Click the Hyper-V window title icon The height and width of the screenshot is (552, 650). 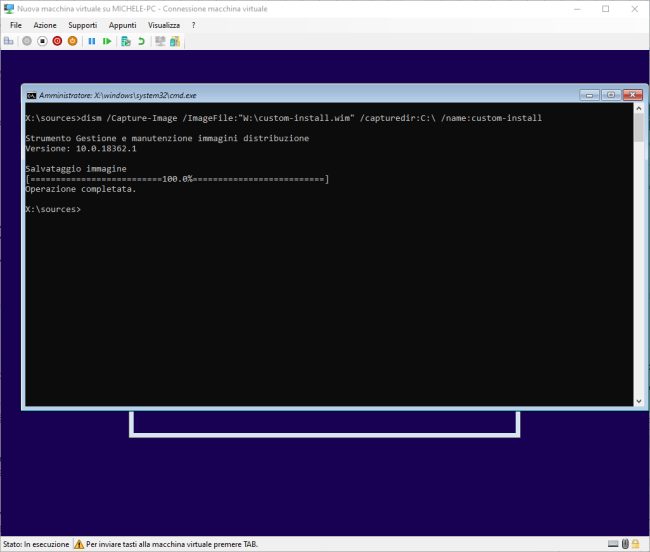[x=9, y=8]
